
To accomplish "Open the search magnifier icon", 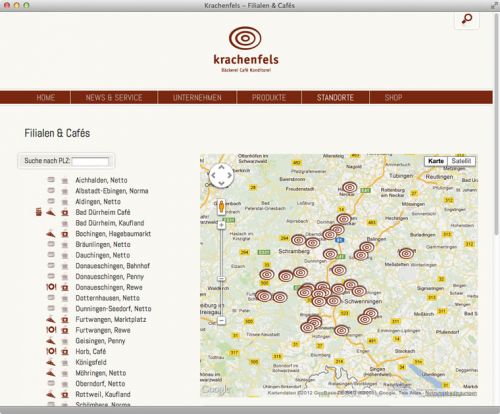I will coord(467,19).
